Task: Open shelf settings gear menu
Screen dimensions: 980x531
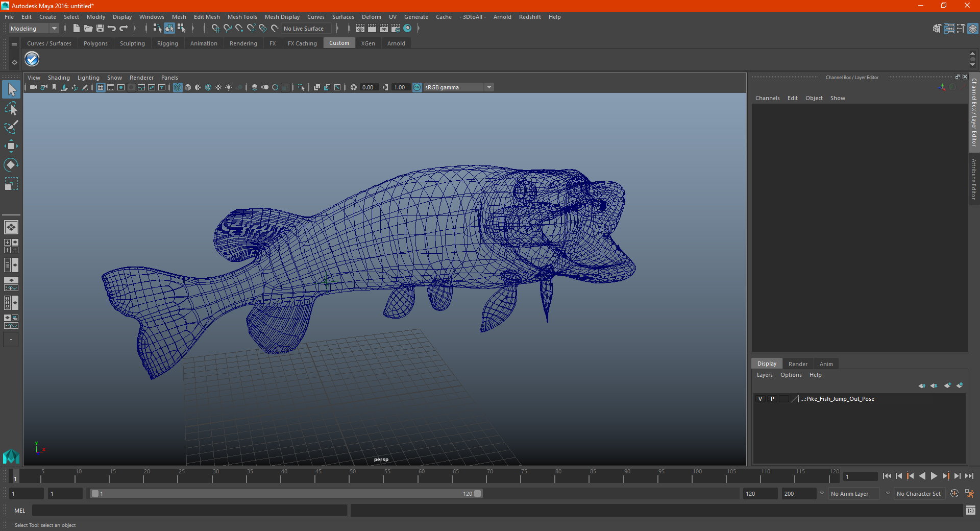Action: click(14, 62)
